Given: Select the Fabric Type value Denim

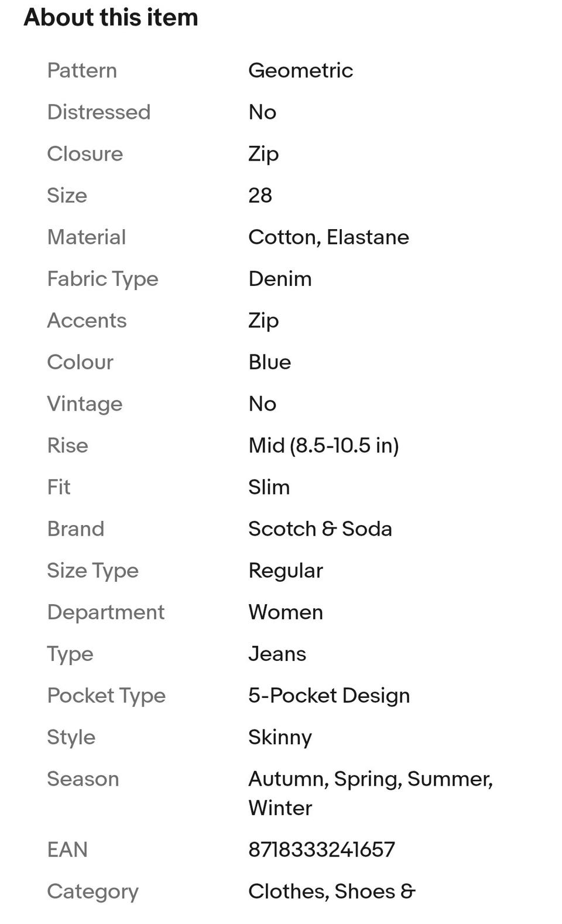Looking at the screenshot, I should tap(280, 279).
